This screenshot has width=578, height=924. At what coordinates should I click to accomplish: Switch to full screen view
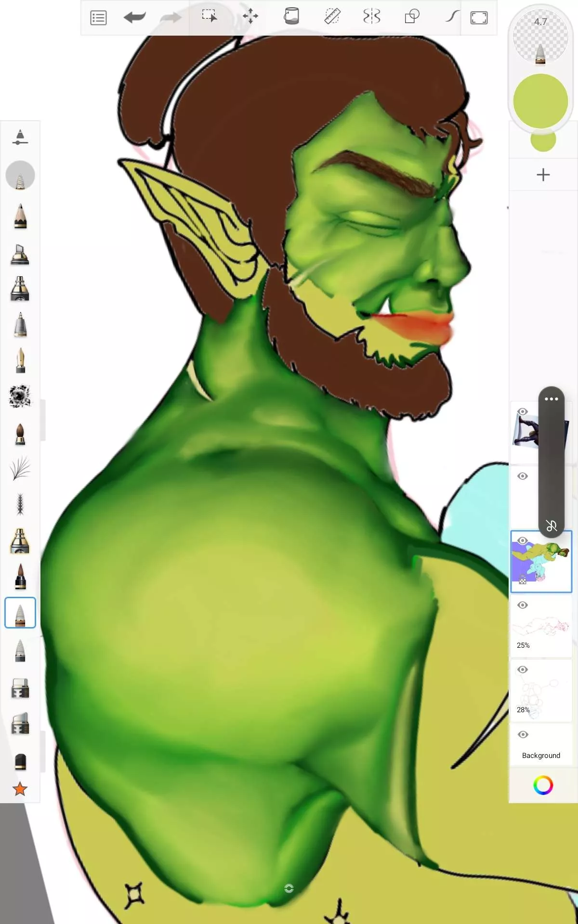pos(479,18)
